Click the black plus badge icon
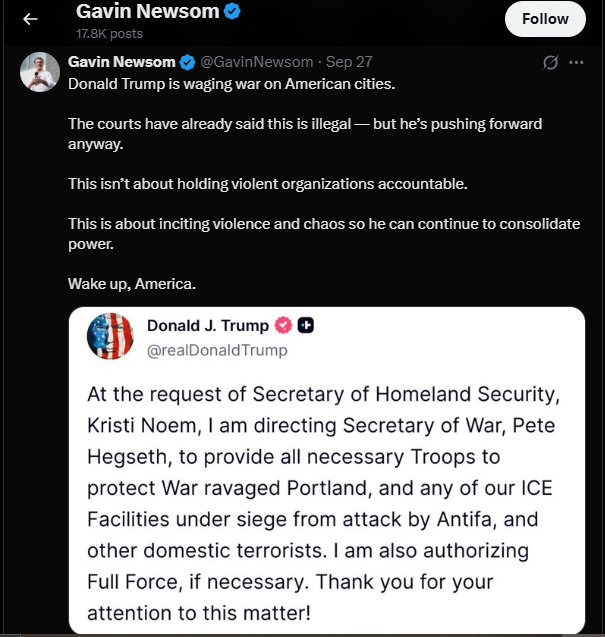The height and width of the screenshot is (637, 605). coord(307,325)
